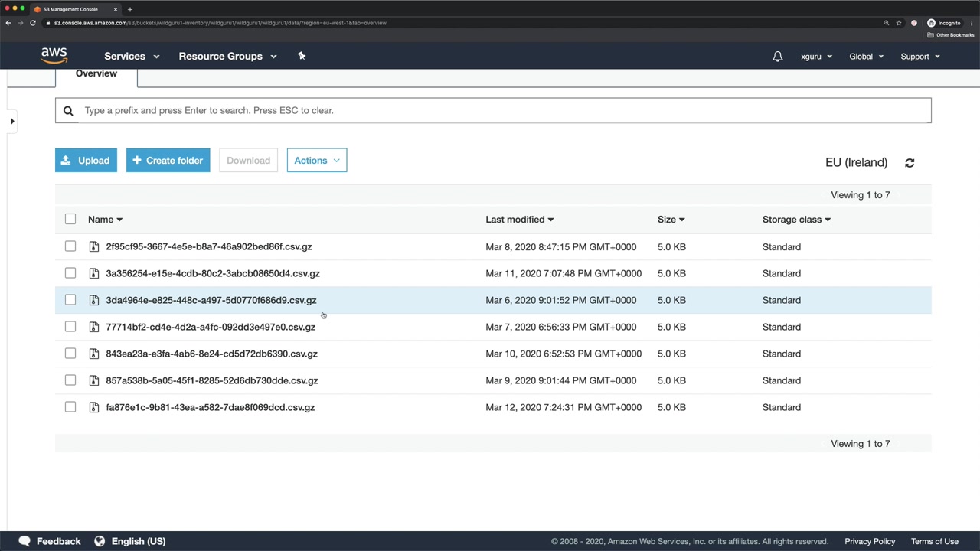Select checkbox for fa876e1c file

70,407
